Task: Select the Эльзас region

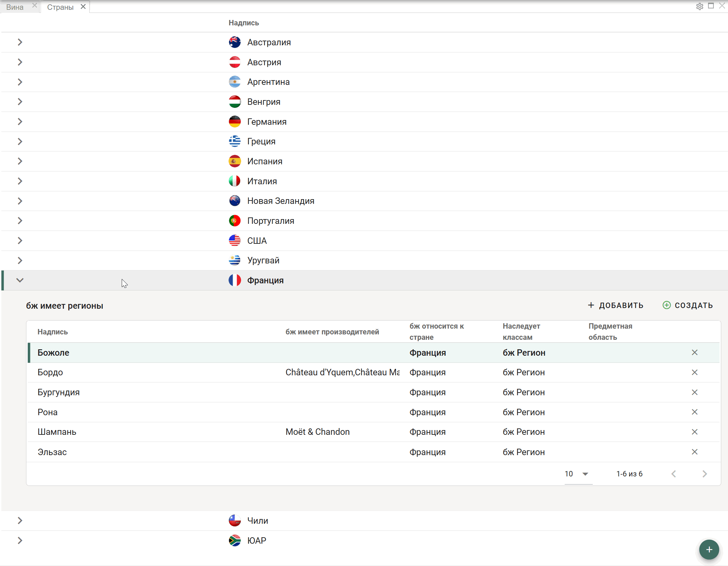Action: coord(52,452)
